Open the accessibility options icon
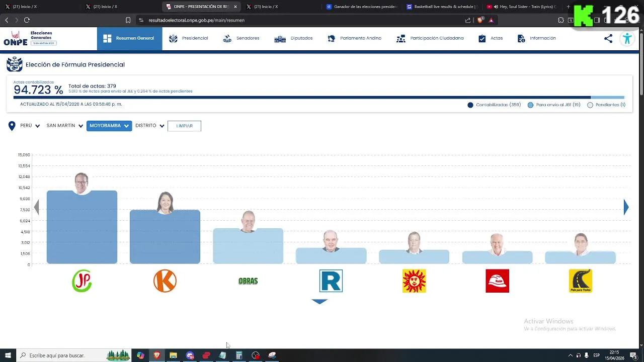Image resolution: width=644 pixels, height=362 pixels. (x=627, y=39)
